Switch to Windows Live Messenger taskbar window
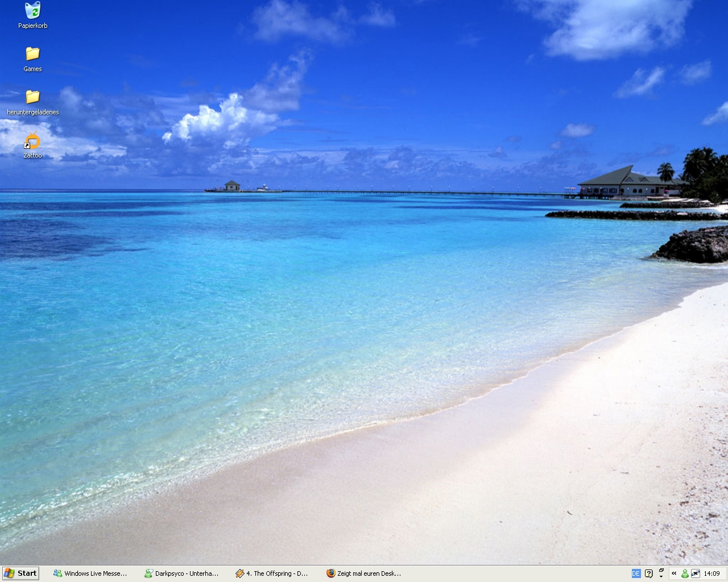Viewport: 728px width, 582px height. 91,573
